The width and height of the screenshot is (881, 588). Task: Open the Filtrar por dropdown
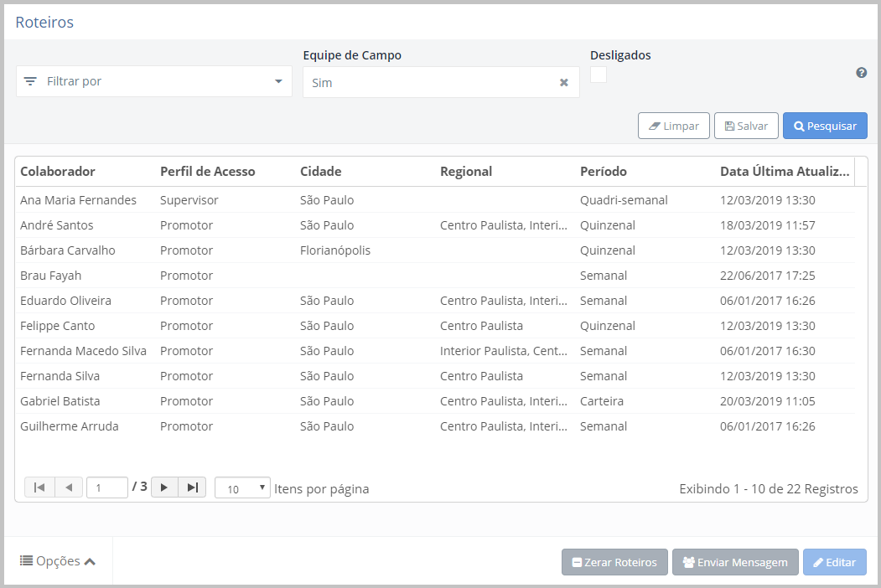pyautogui.click(x=154, y=81)
